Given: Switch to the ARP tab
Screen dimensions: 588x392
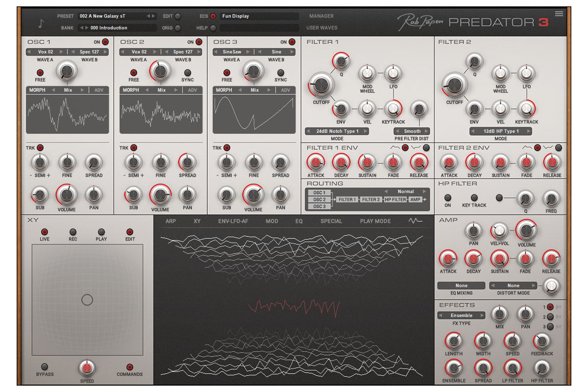Looking at the screenshot, I should [171, 221].
